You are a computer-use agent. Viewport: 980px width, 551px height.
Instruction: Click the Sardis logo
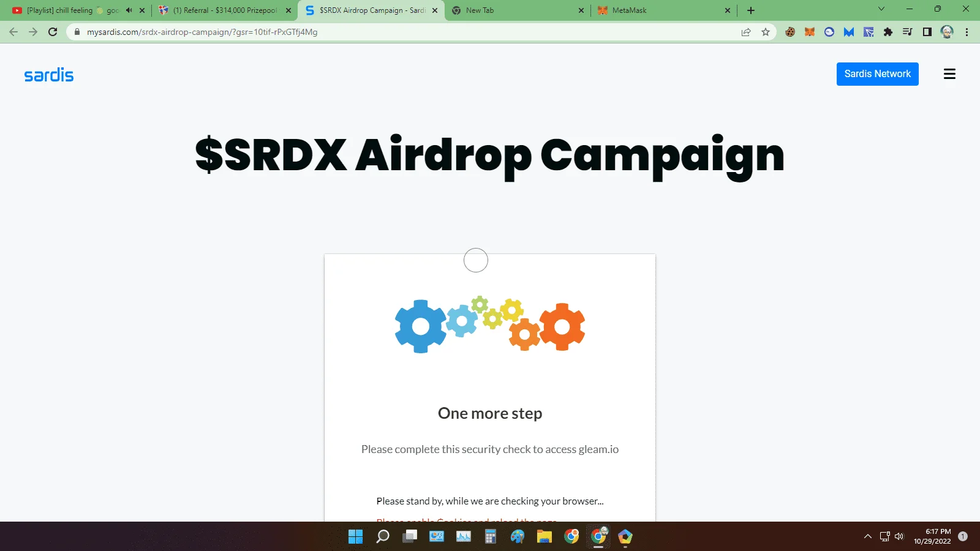click(x=49, y=75)
